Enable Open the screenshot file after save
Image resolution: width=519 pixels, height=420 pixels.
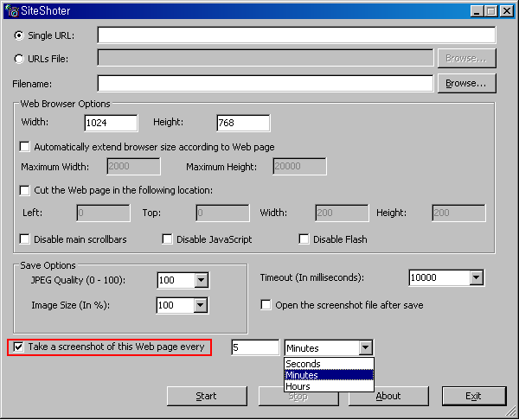click(266, 305)
